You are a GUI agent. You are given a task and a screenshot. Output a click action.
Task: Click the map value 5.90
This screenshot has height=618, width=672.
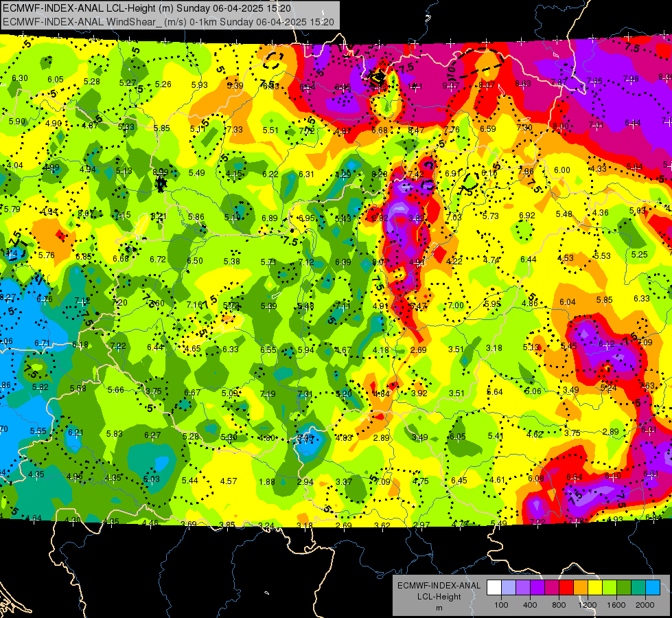tap(17, 122)
